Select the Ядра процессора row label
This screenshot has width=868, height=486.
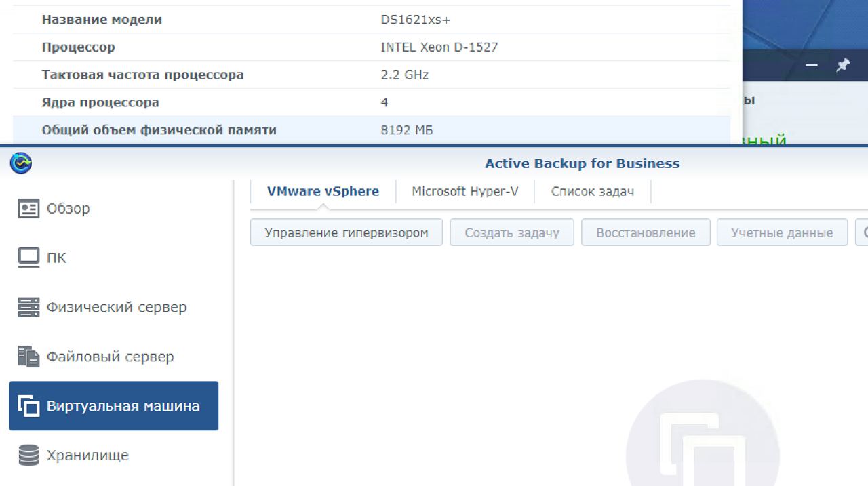click(x=100, y=102)
